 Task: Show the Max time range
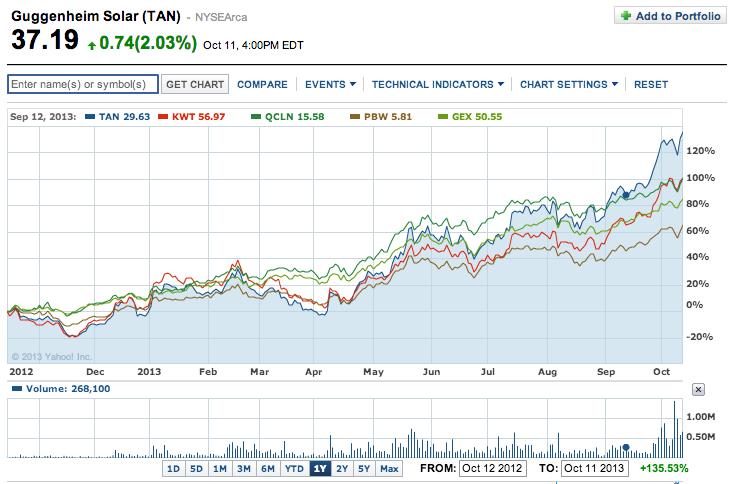(x=389, y=469)
